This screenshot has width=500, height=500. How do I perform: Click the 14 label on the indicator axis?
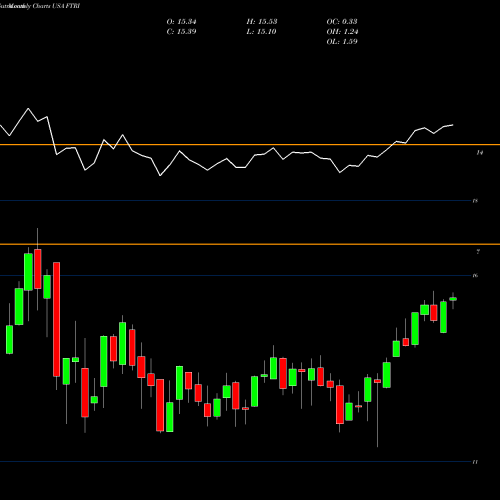pos(479,153)
